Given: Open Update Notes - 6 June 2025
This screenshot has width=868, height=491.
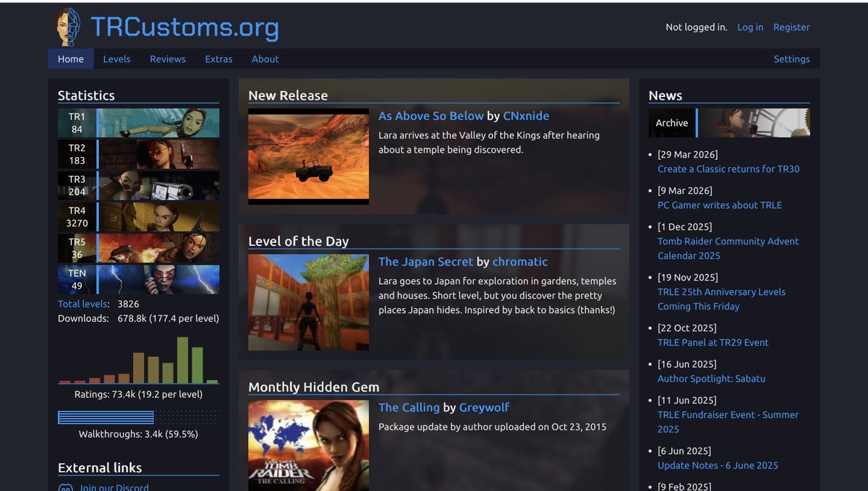Looking at the screenshot, I should (718, 466).
